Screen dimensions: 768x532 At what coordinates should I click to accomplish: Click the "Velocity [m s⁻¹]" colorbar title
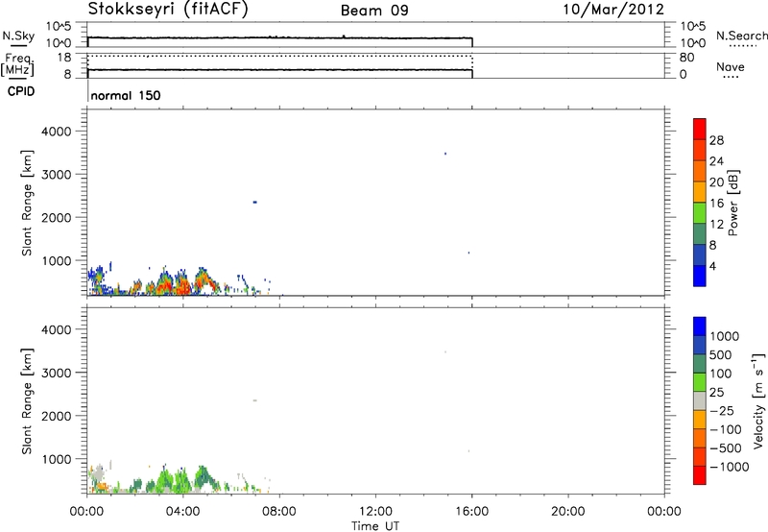tap(758, 400)
